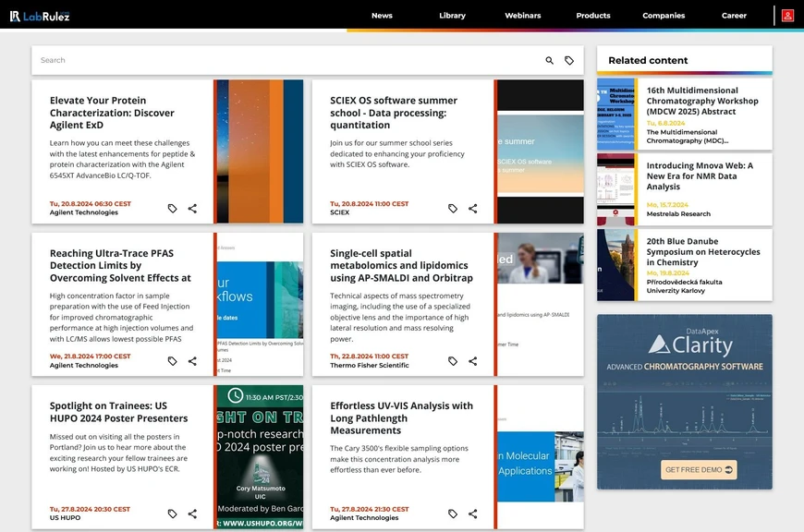The width and height of the screenshot is (804, 532).
Task: Click the share icon on the Agilent ExD article
Action: click(x=192, y=209)
